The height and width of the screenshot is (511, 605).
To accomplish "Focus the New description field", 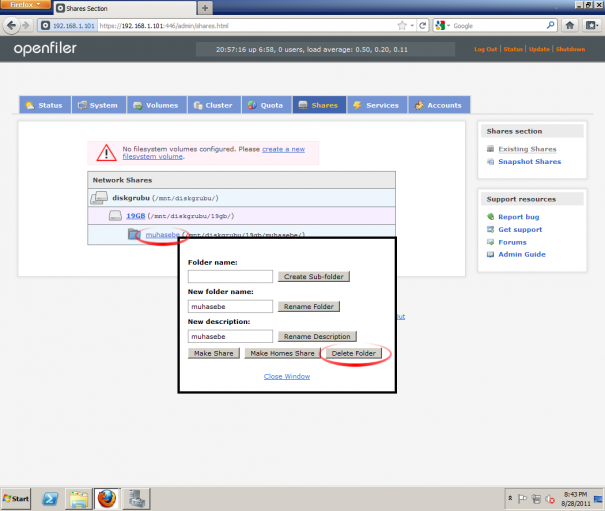I will 230,336.
